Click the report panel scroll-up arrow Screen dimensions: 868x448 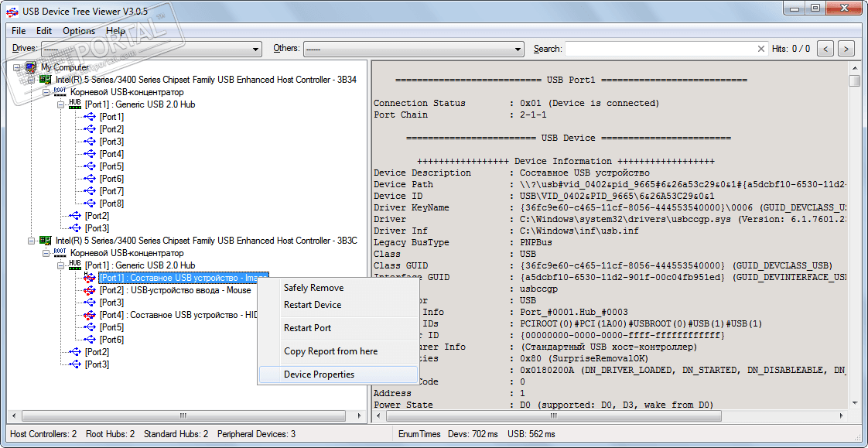tap(853, 67)
